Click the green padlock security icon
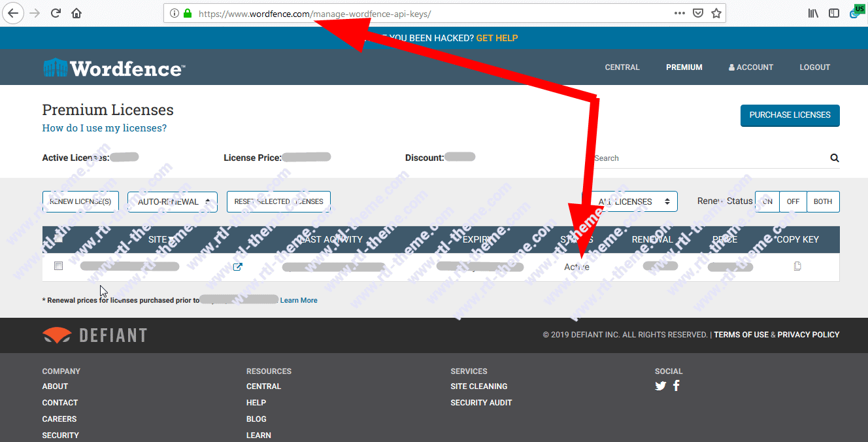The width and height of the screenshot is (868, 442). point(188,13)
